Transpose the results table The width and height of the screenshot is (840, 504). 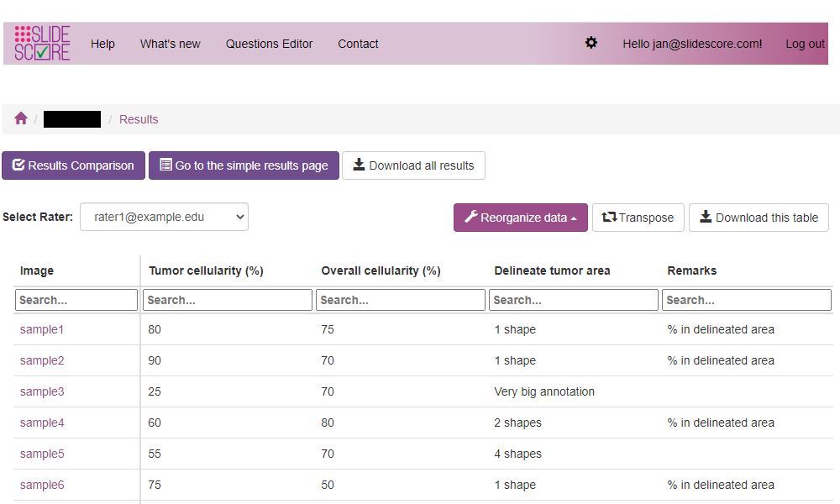click(x=638, y=218)
